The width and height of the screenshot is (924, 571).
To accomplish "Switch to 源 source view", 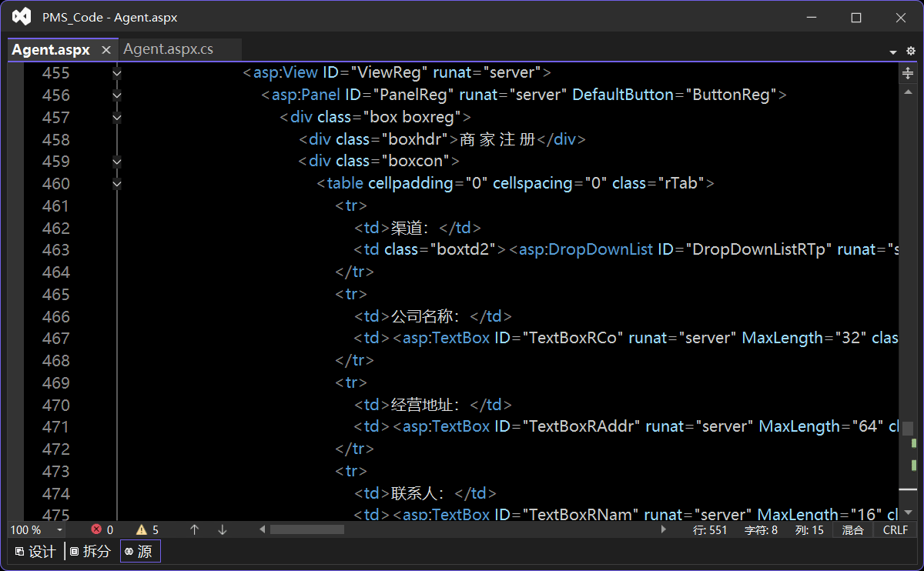I will coord(139,551).
